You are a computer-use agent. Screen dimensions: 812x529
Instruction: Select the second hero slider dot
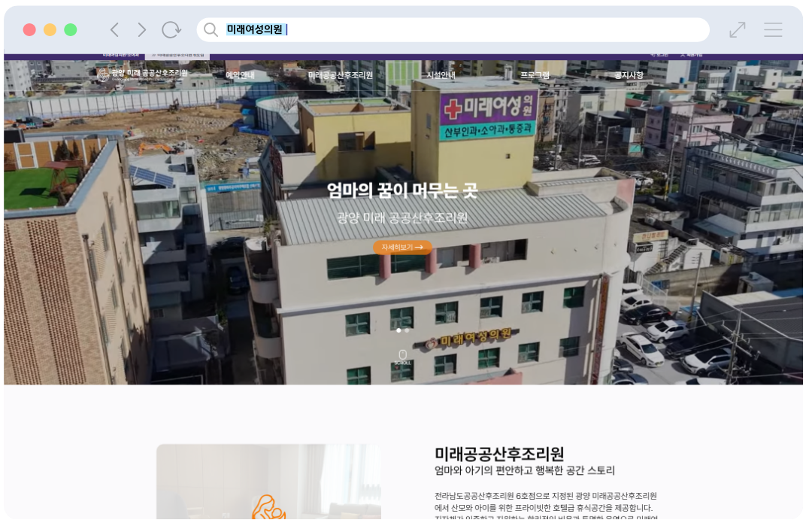pos(407,330)
